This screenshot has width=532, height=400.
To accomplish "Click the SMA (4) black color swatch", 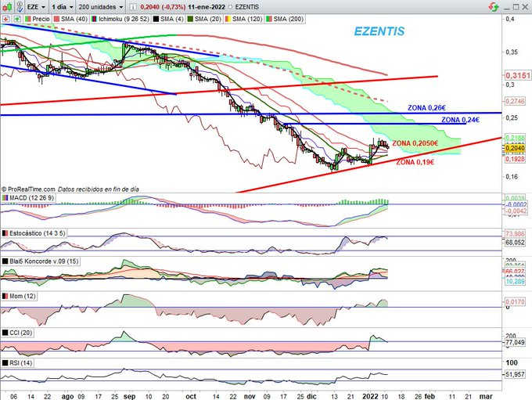I will pyautogui.click(x=156, y=19).
